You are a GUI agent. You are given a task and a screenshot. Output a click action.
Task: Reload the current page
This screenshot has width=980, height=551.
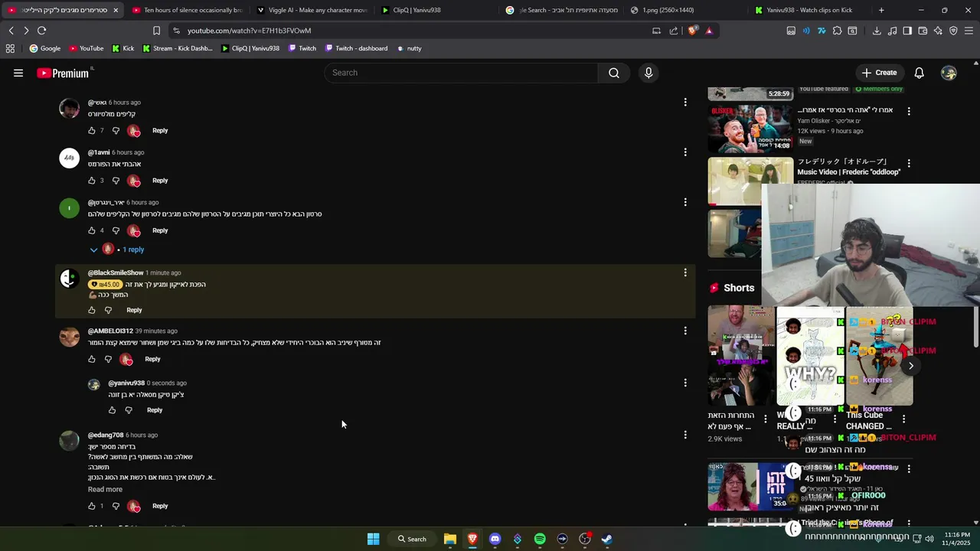click(41, 31)
